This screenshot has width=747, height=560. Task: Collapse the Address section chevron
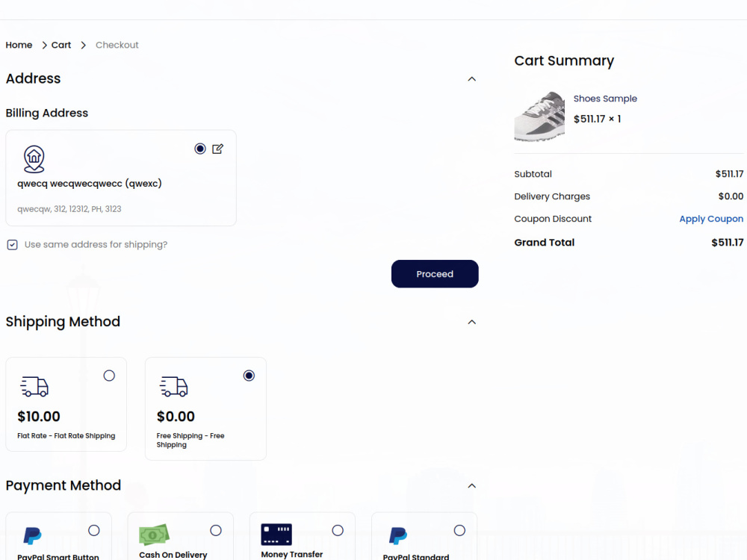(x=471, y=79)
